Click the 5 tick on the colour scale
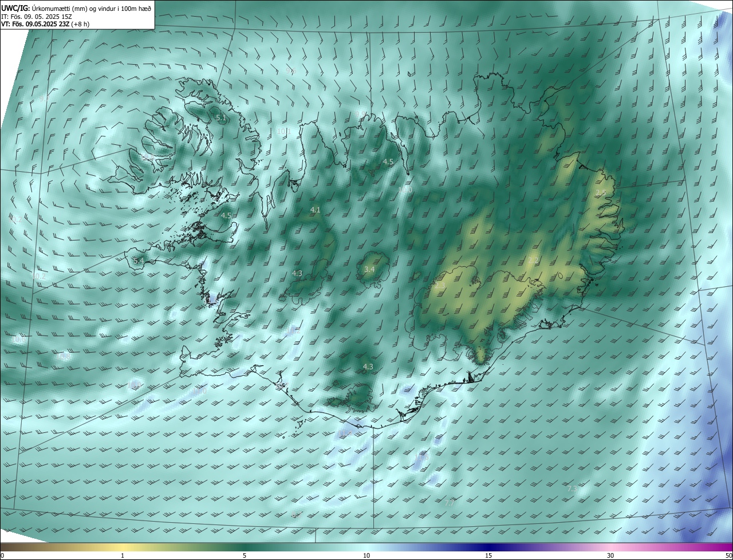The width and height of the screenshot is (733, 560). click(x=245, y=555)
